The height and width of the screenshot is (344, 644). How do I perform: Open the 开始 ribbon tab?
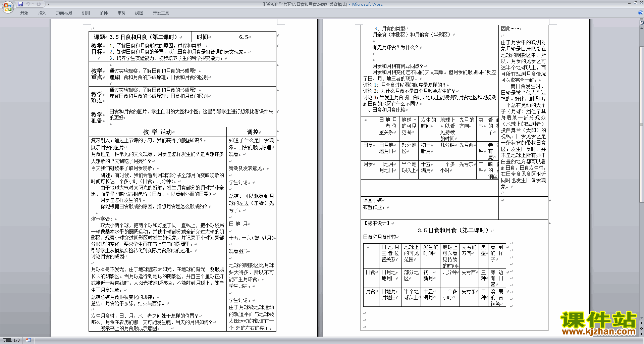tap(24, 13)
